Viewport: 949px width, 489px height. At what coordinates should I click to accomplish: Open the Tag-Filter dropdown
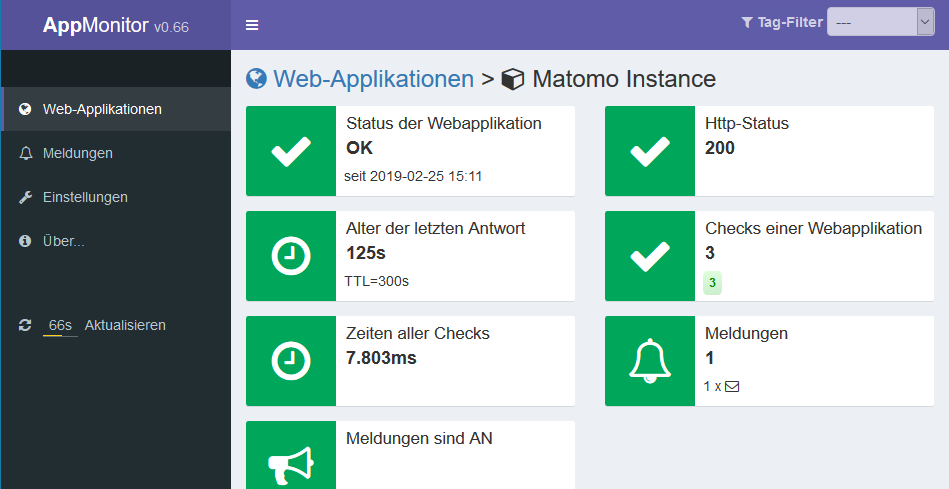881,22
